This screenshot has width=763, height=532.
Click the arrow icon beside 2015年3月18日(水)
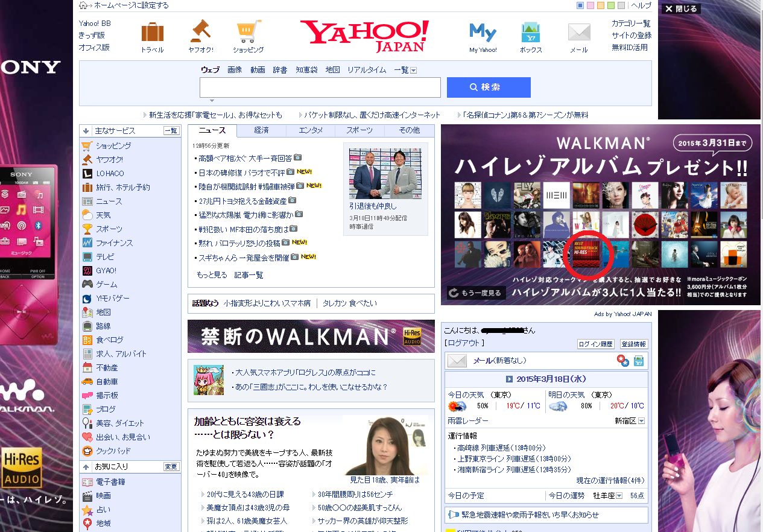pos(509,379)
